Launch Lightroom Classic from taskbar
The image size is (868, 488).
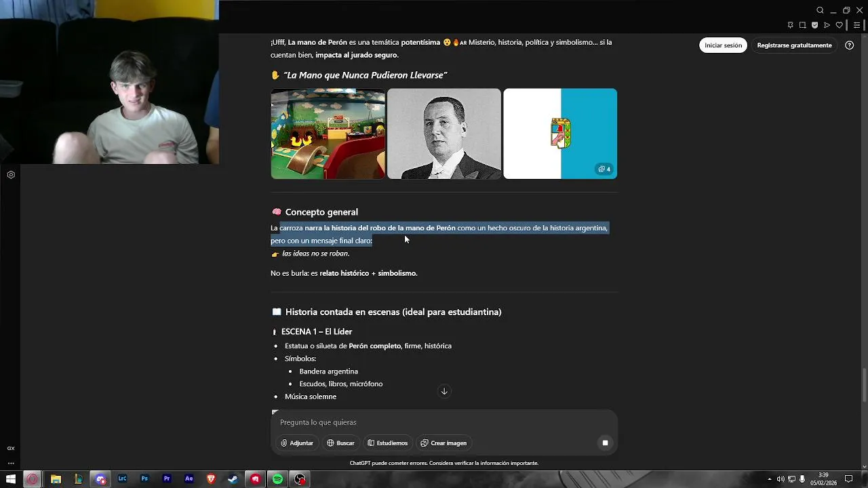[x=122, y=479]
